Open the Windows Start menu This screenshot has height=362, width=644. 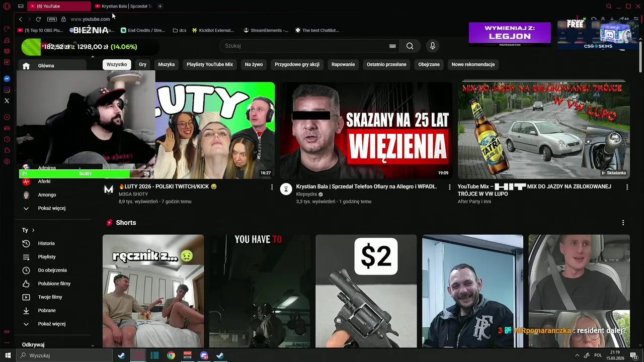click(x=8, y=355)
